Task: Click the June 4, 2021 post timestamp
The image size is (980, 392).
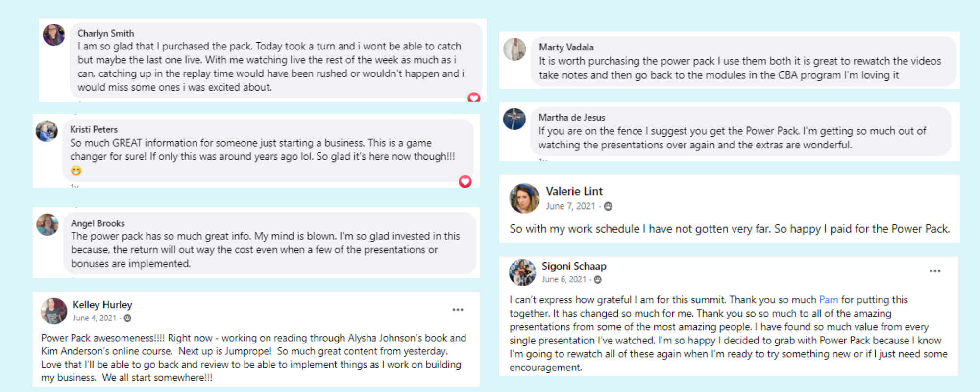Action: tap(95, 318)
